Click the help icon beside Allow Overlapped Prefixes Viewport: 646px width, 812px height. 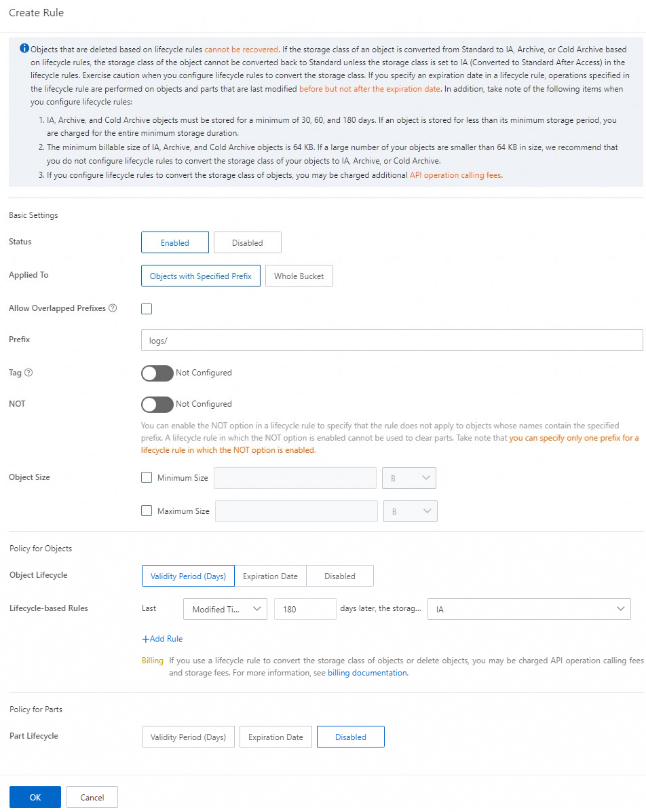click(113, 308)
